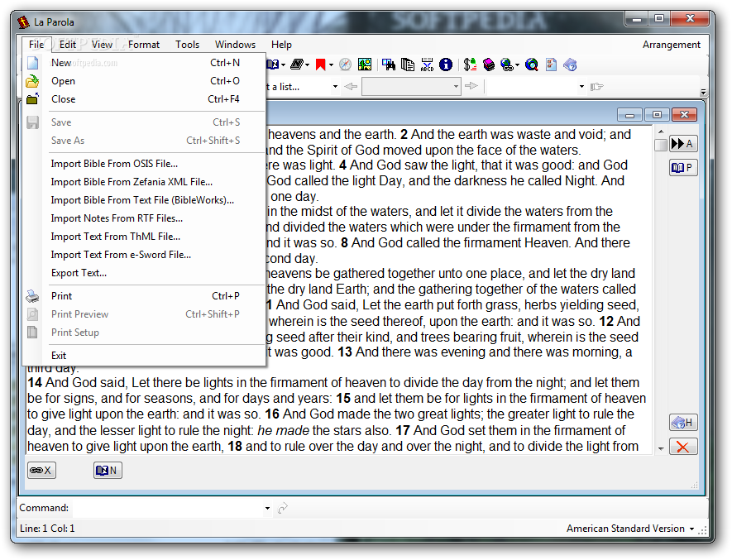Click the stacked books icon
732x560 pixels.
488,65
